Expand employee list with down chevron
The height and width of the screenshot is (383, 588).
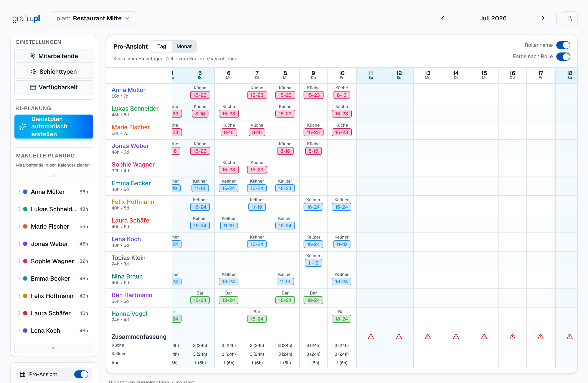54,348
